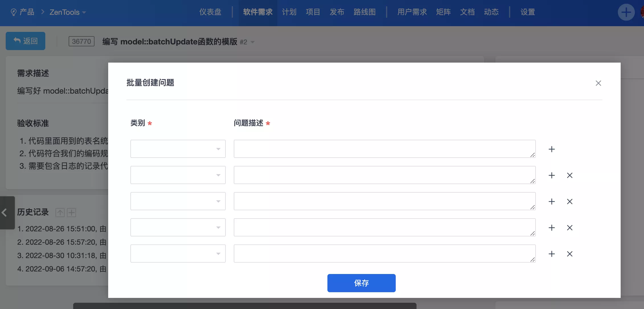Screen dimensions: 644x309
Task: Open the 设置 tab
Action: [x=528, y=12]
